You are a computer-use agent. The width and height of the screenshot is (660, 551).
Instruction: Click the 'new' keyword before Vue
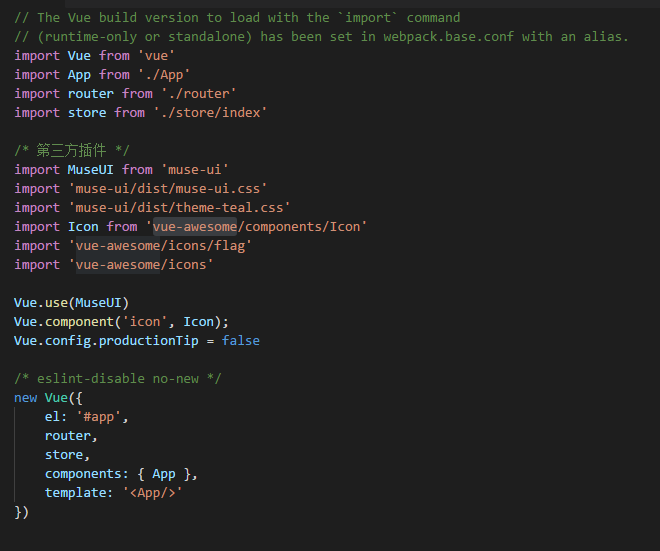click(26, 398)
